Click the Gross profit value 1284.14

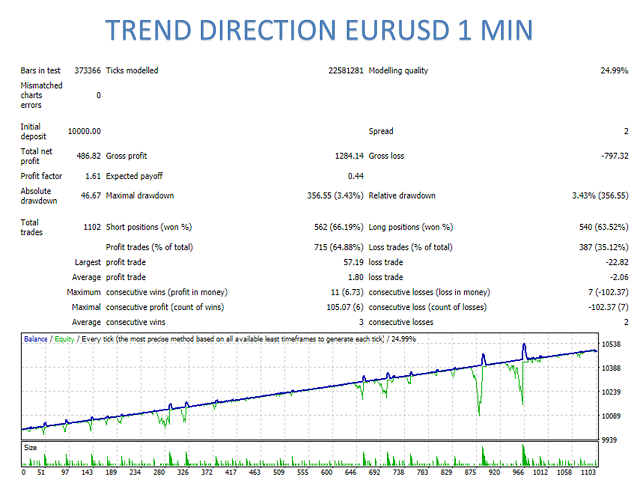click(349, 156)
